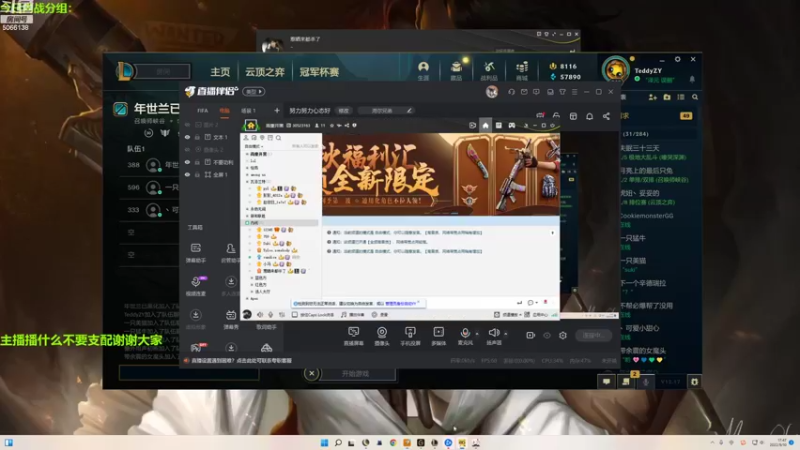
Task: Toggle visibility of 不要动利 source
Action: tap(187, 162)
